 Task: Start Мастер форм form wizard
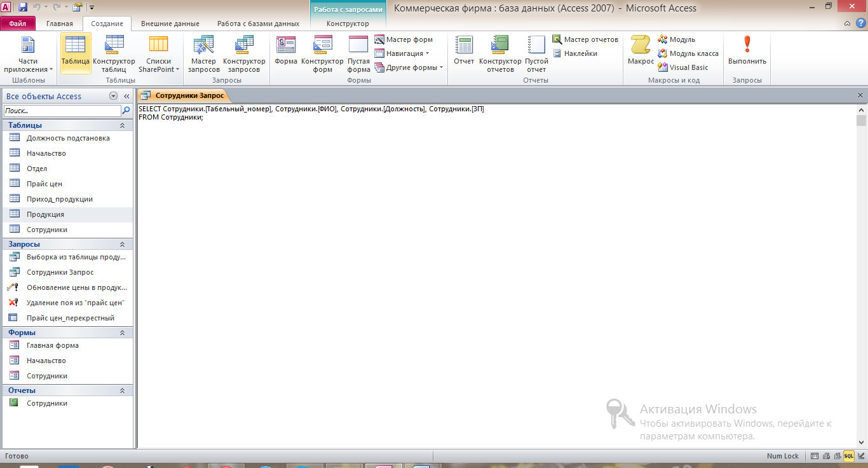pyautogui.click(x=403, y=39)
